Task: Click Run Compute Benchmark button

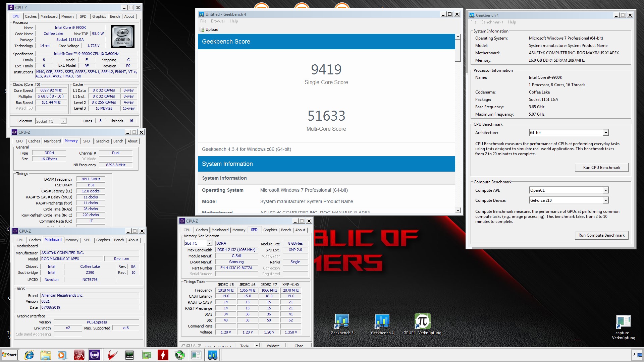Action: click(x=601, y=235)
